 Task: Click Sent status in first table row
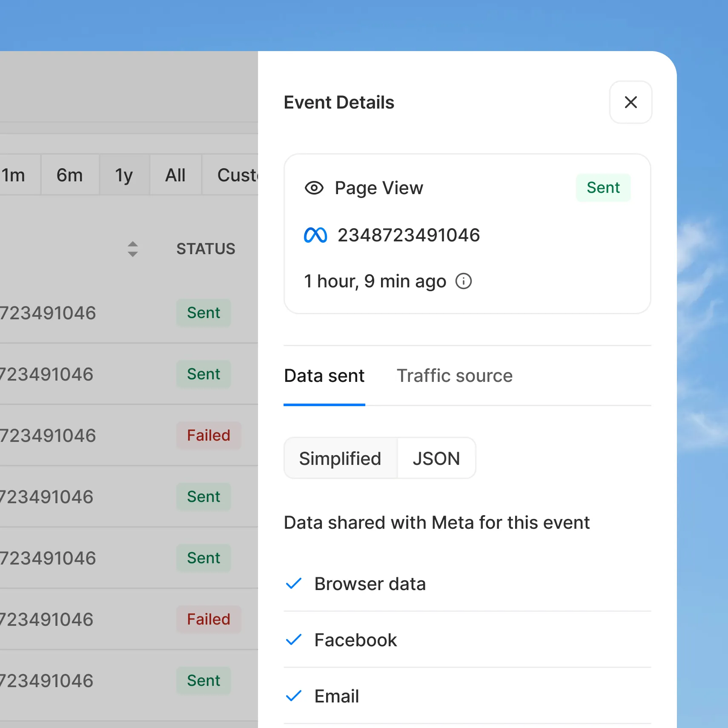click(x=203, y=313)
